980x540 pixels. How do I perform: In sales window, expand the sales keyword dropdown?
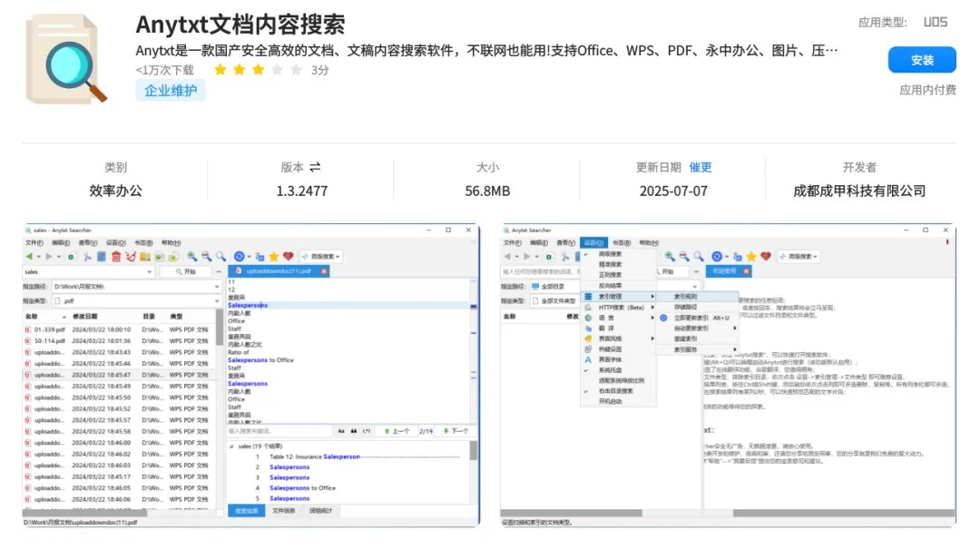(x=150, y=272)
